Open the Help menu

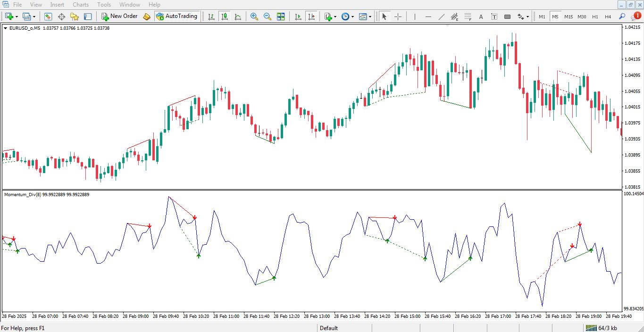pyautogui.click(x=154, y=5)
